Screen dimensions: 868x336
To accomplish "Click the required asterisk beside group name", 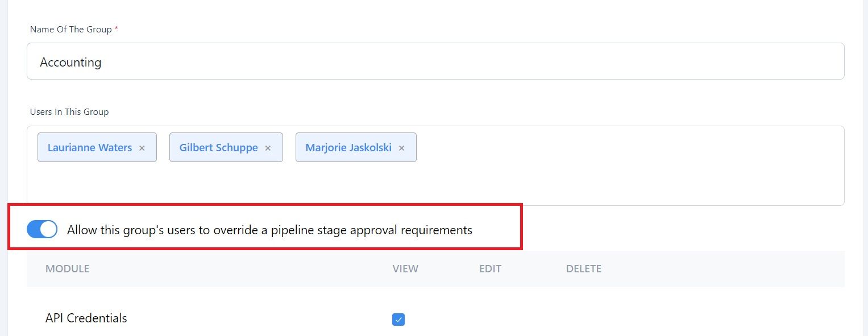I will click(117, 28).
